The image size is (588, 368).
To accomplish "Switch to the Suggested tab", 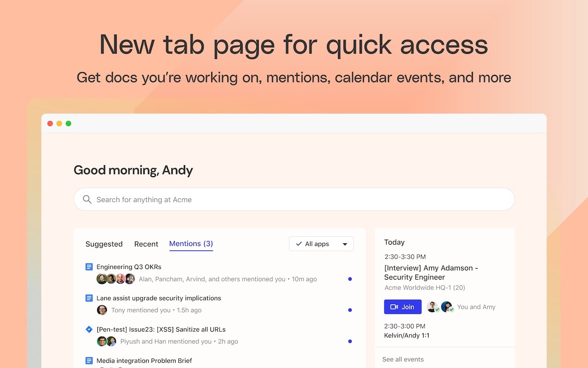I will 104,244.
